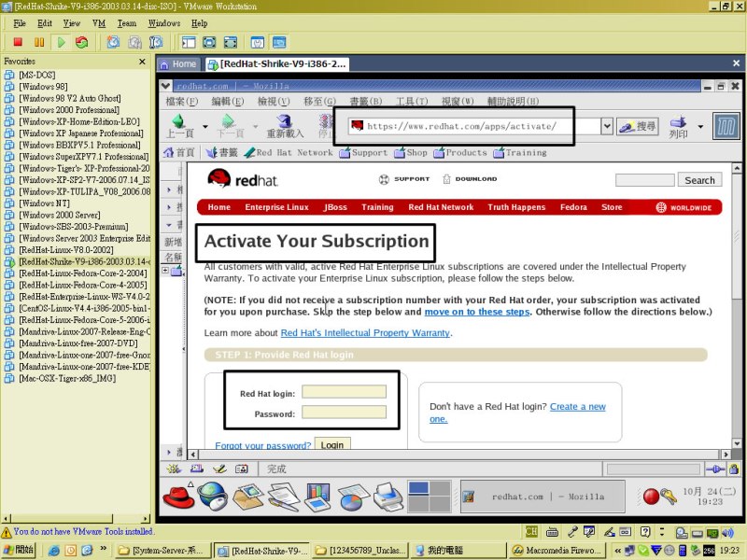Close the Favorites panel with its X

click(142, 62)
